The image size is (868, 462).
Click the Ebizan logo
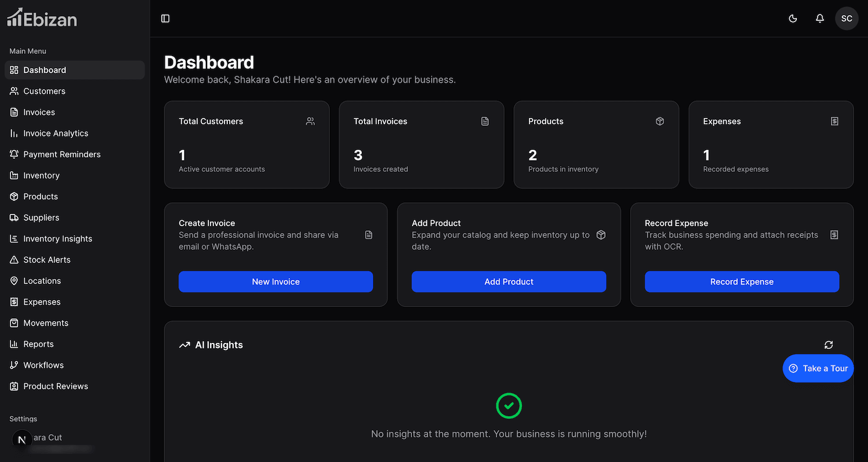point(42,18)
